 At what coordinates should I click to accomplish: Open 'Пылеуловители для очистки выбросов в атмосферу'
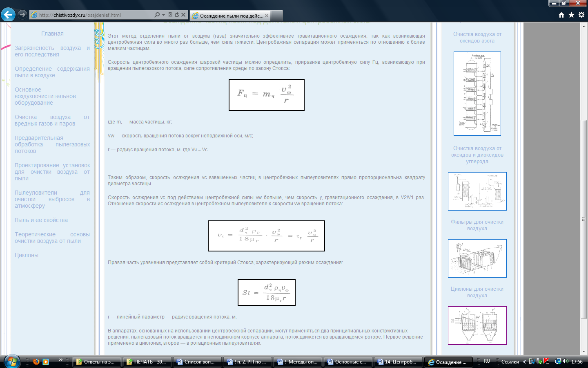52,199
